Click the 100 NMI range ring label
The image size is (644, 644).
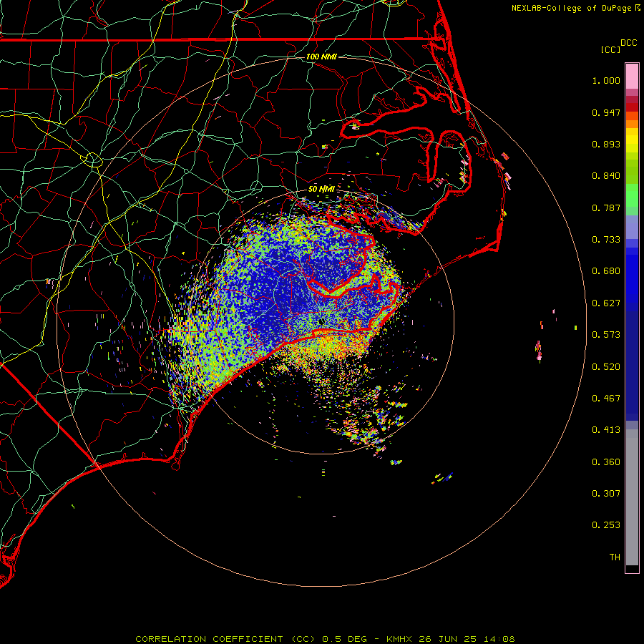[321, 57]
